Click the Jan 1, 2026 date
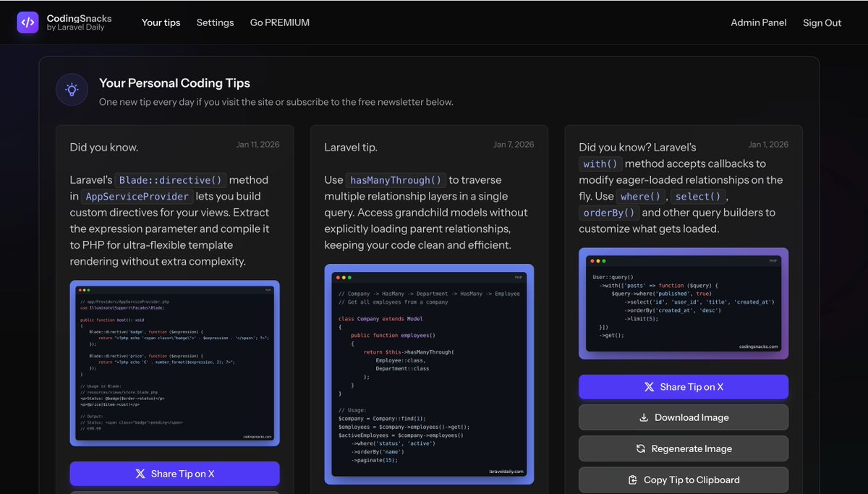 [x=768, y=145]
